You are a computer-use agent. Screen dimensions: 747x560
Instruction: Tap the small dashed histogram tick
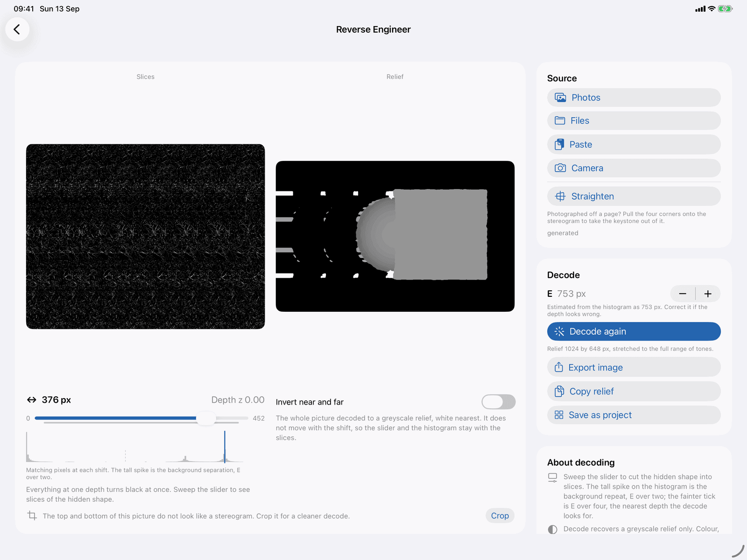125,456
